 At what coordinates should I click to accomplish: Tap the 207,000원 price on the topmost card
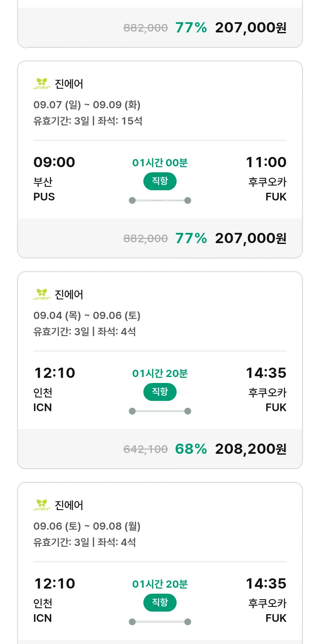pos(250,28)
